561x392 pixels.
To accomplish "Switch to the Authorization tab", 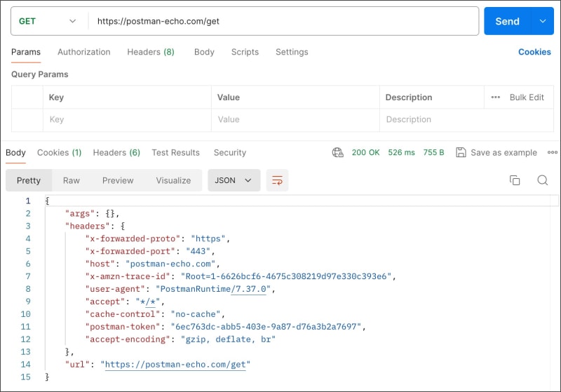I will [x=83, y=52].
